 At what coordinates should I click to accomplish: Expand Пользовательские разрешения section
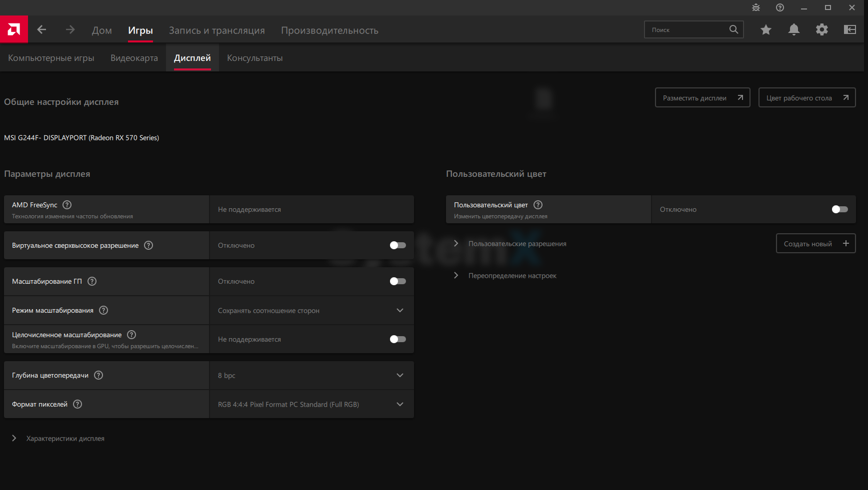click(x=510, y=244)
